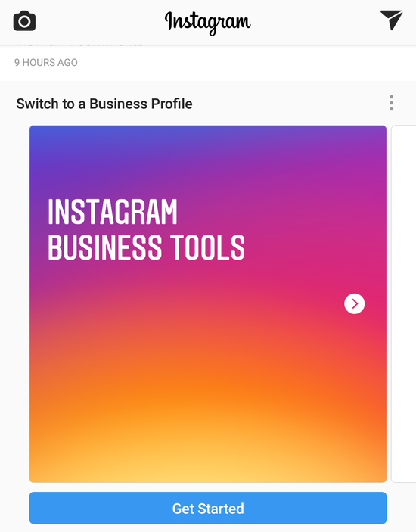Open Direct messages paper plane icon
Screen dimensions: 416x532
[x=391, y=20]
